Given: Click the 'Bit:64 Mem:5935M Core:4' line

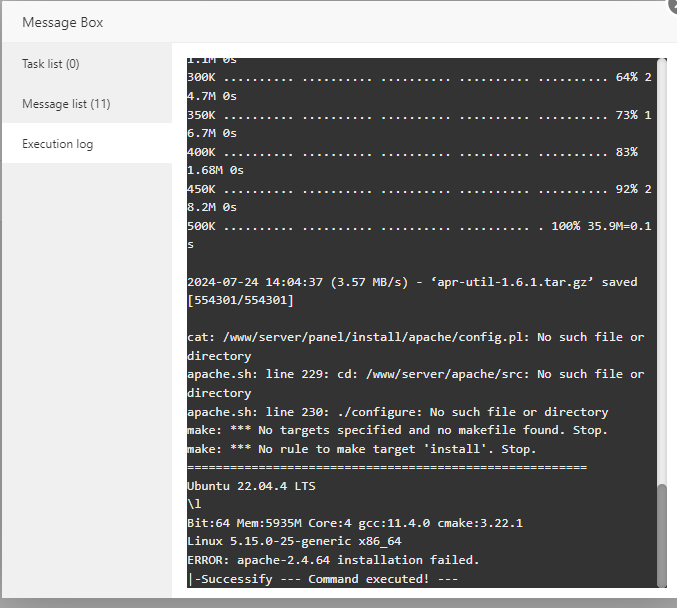Looking at the screenshot, I should point(354,523).
